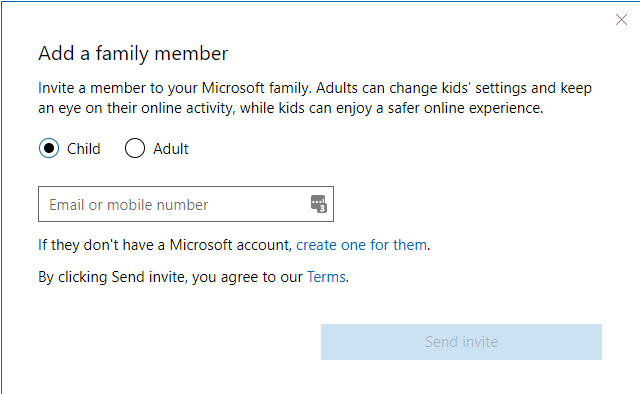Click the Email or mobile number field
Screen dimensions: 640x394
click(186, 204)
